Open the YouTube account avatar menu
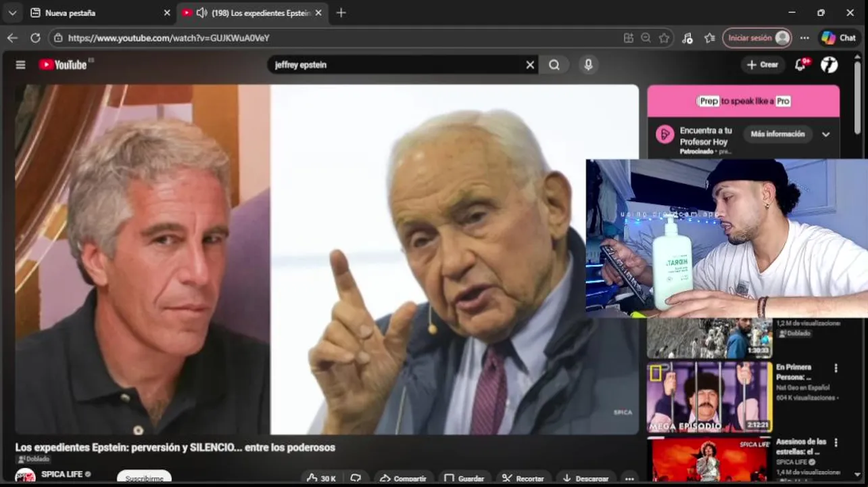The width and height of the screenshot is (868, 487). (829, 65)
